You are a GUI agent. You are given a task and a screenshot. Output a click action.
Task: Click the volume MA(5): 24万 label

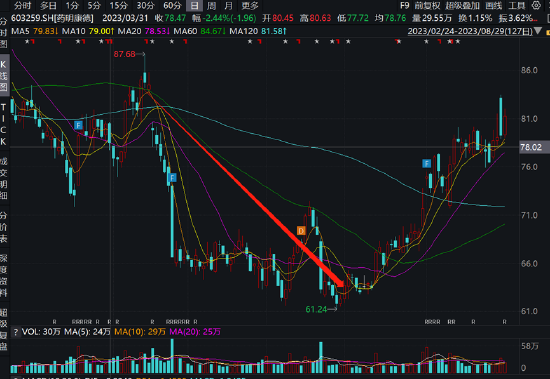[x=87, y=332]
